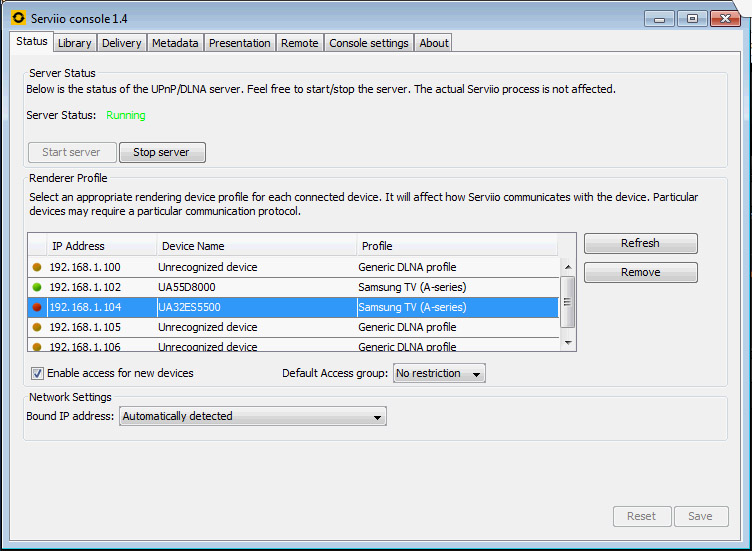Click the device list scrollbar thumb
The height and width of the screenshot is (551, 752).
click(568, 302)
